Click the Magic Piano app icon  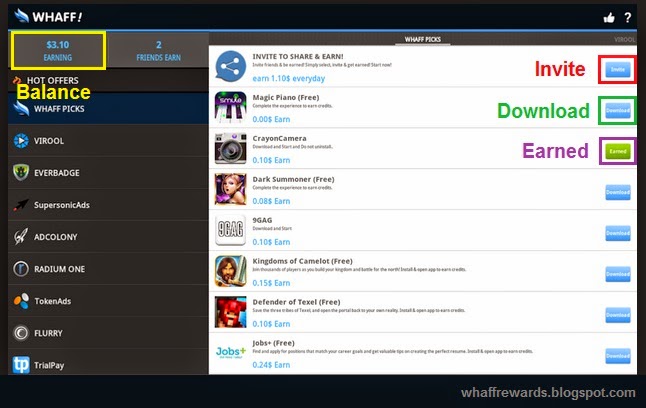coord(231,107)
